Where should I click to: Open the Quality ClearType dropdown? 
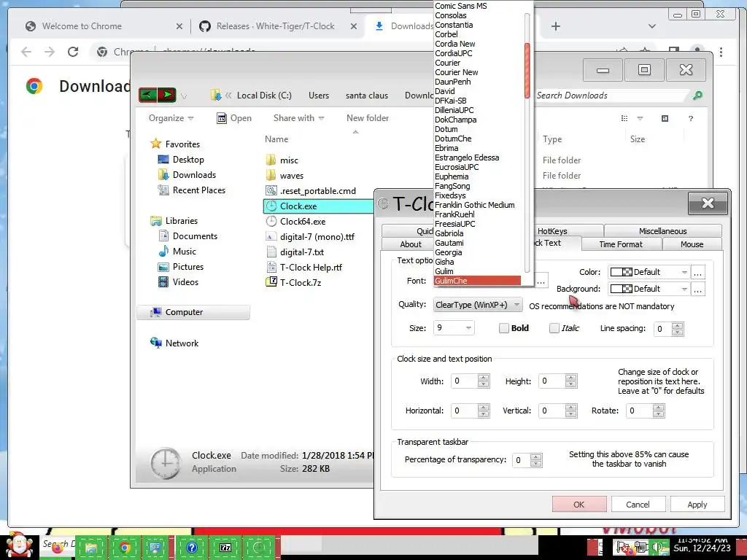point(478,305)
